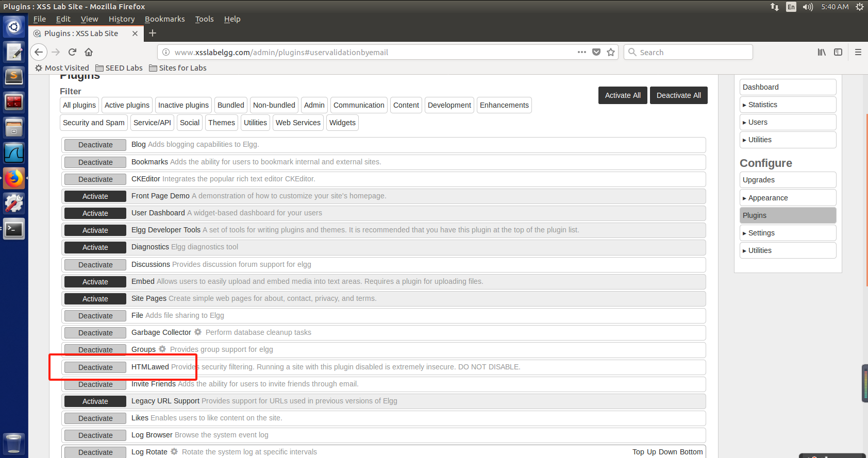Deactivate the Blog plugin
This screenshot has height=458, width=868.
(x=95, y=145)
